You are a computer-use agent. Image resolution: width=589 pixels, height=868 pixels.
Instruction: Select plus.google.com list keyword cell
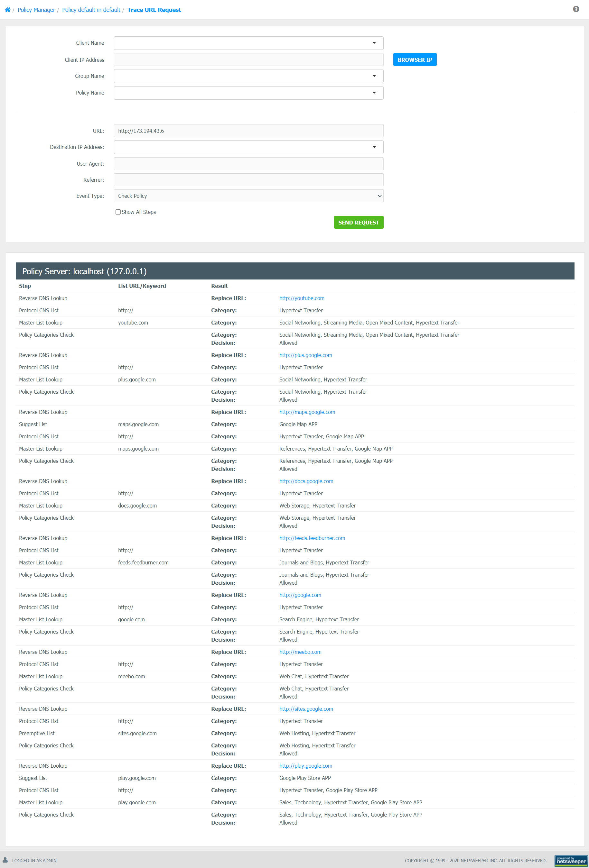click(137, 379)
